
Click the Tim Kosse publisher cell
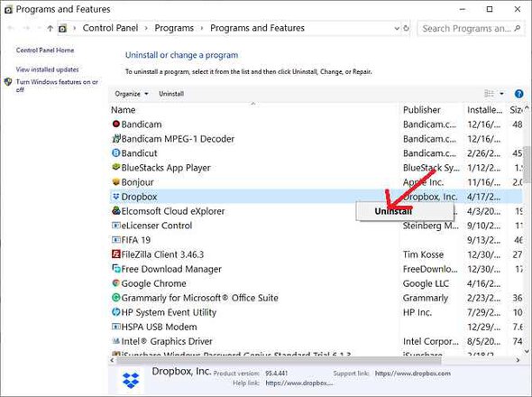click(423, 254)
